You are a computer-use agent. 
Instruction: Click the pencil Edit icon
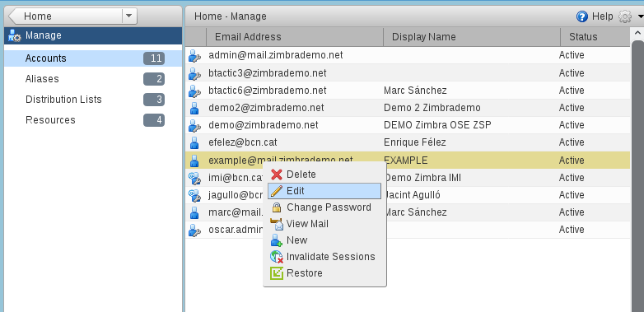coord(277,191)
